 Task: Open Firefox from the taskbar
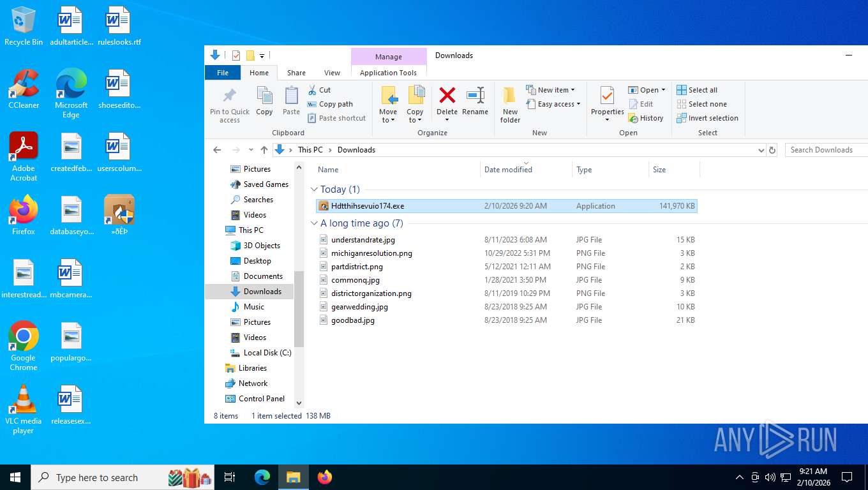pyautogui.click(x=325, y=477)
